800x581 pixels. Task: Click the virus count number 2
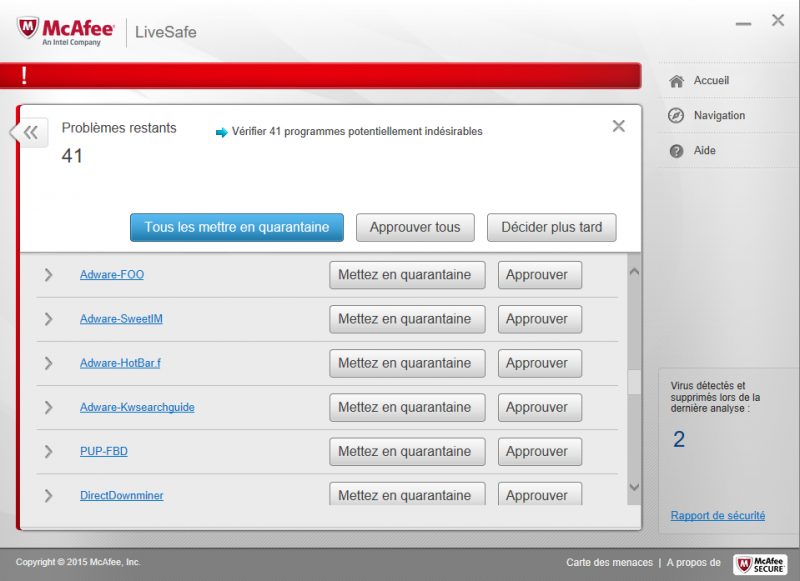[679, 440]
